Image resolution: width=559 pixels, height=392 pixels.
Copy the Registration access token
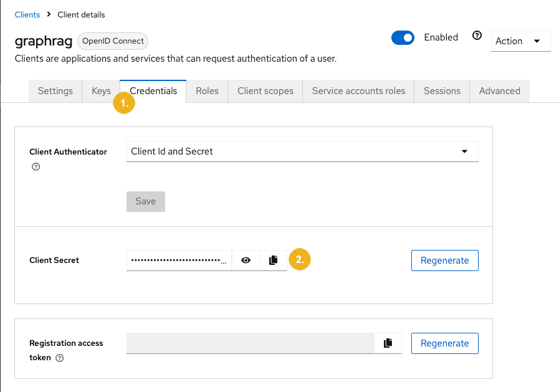point(388,343)
